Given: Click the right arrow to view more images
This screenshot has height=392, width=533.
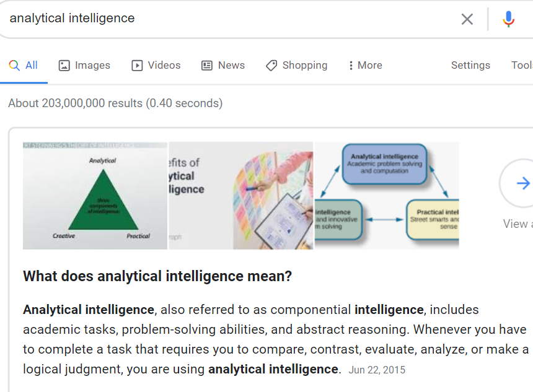Looking at the screenshot, I should point(523,183).
